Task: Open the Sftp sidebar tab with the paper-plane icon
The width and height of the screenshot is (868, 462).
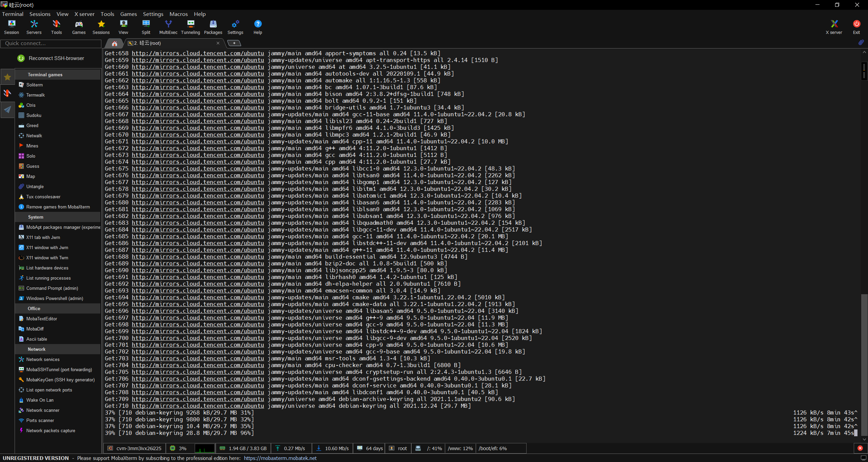Action: tap(7, 109)
